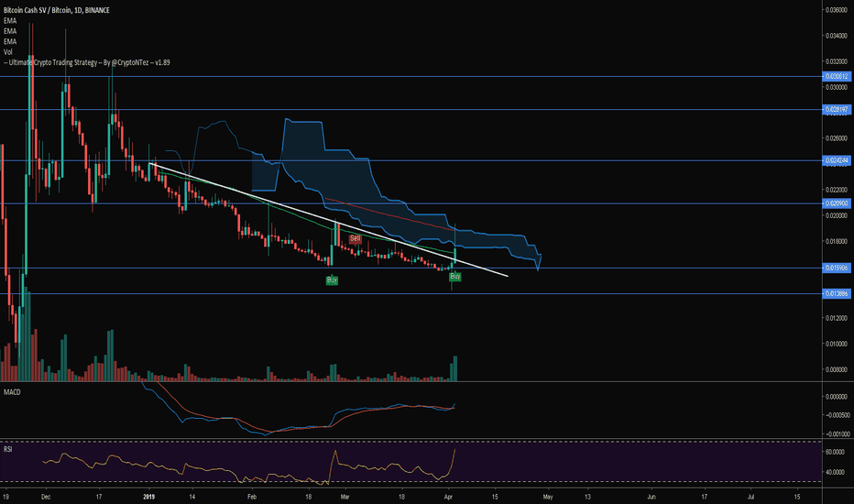
Task: Click the 40.0000 RSI axis value
Action: click(x=837, y=473)
